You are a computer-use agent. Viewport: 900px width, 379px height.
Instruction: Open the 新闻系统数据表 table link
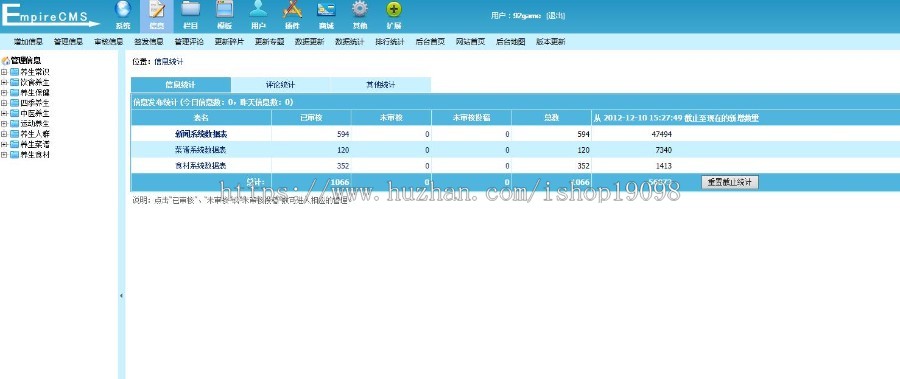pyautogui.click(x=201, y=134)
